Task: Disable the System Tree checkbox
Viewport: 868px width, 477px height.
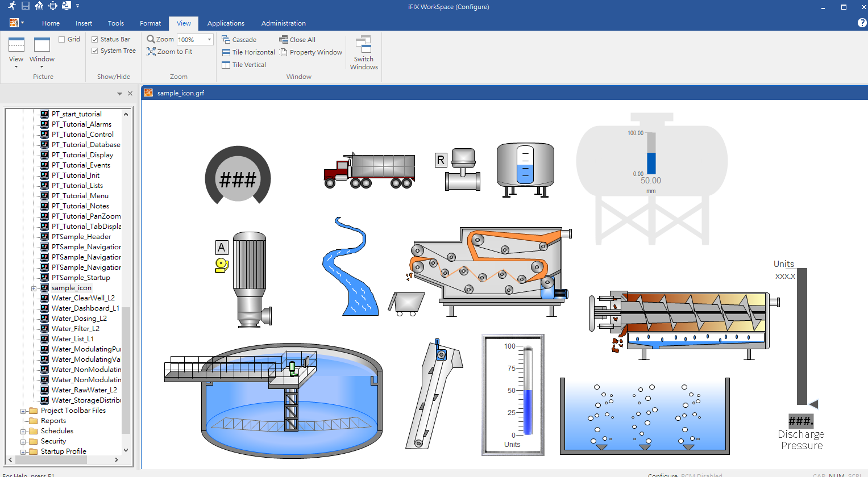Action: (x=94, y=50)
